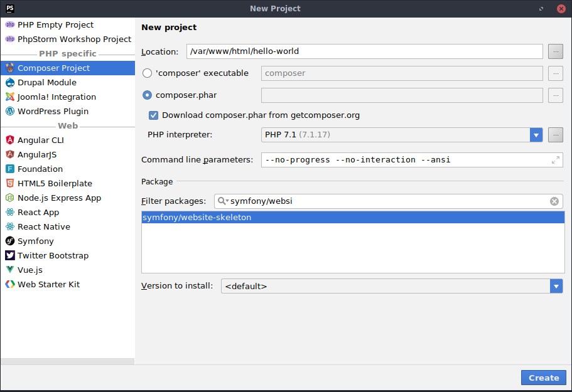Select React Native project type
The image size is (572, 392).
coord(43,227)
